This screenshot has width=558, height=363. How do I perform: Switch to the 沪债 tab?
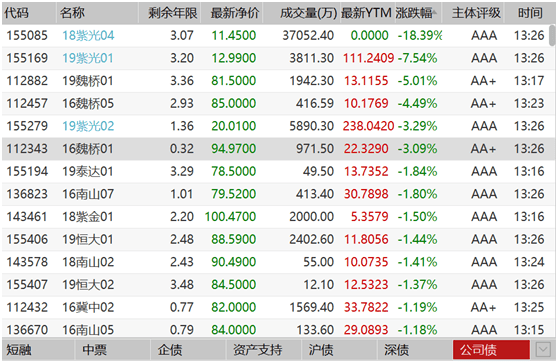click(x=339, y=350)
